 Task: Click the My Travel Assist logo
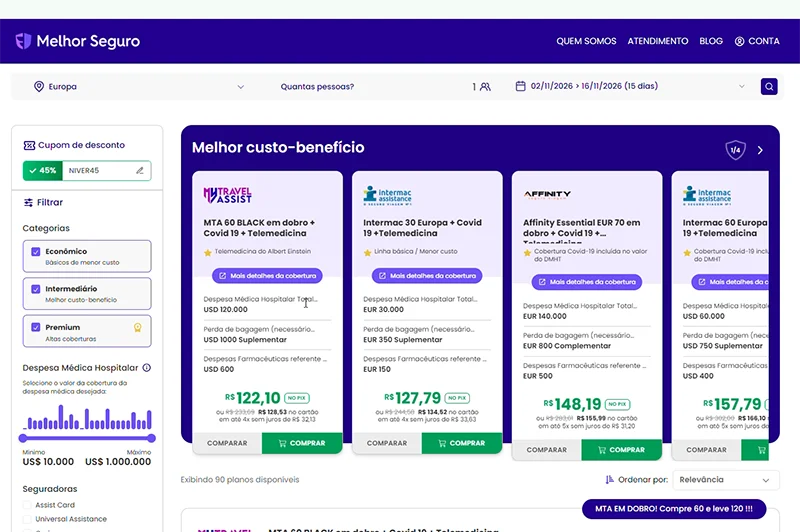(x=228, y=195)
